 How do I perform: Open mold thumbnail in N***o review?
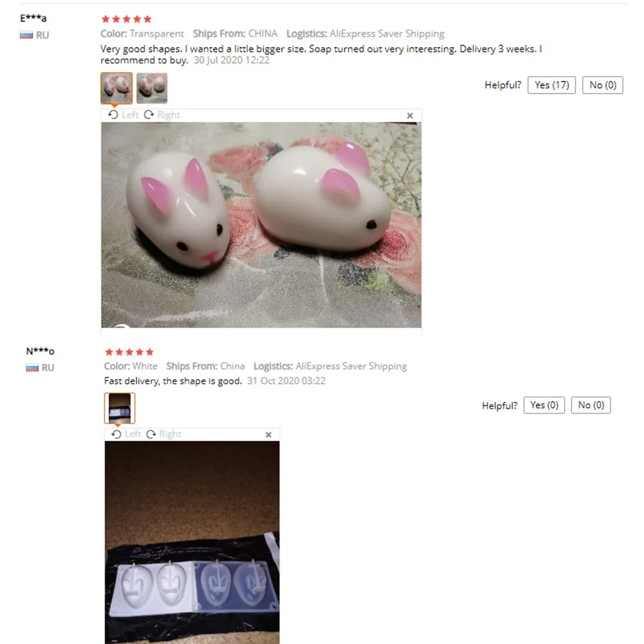coord(120,408)
